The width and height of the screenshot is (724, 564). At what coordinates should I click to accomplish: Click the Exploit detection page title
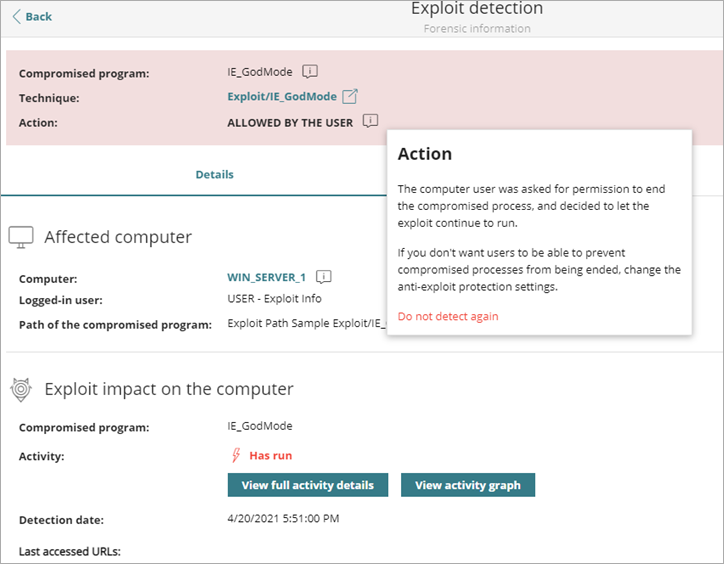click(x=477, y=9)
